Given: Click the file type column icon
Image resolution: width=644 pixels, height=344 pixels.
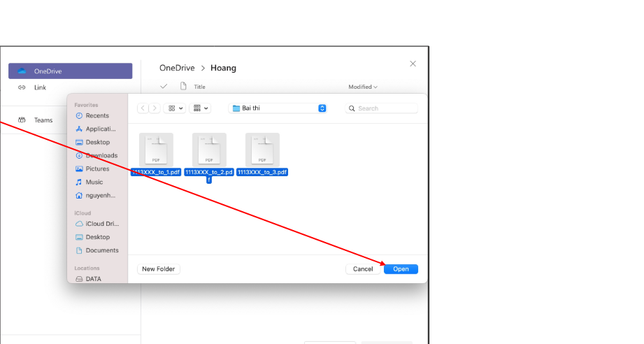Looking at the screenshot, I should point(183,86).
